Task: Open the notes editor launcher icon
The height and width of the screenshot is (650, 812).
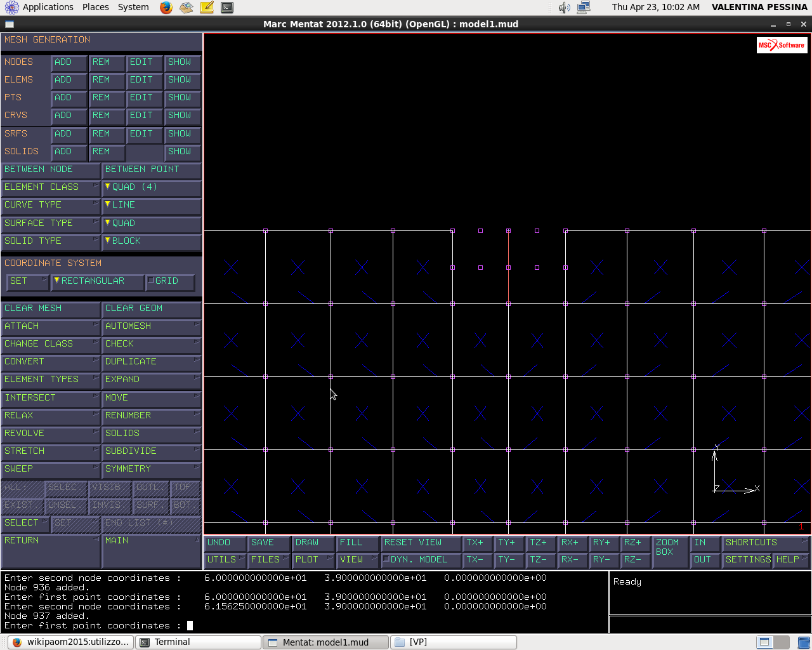Action: (207, 8)
